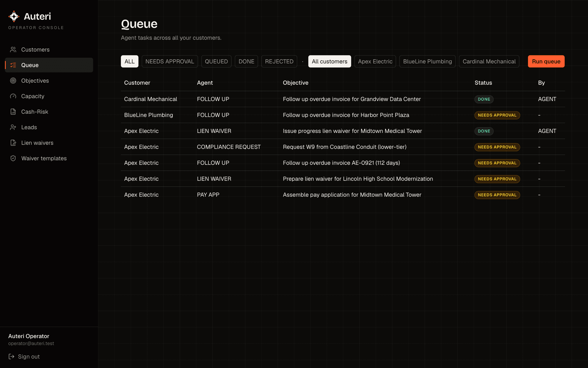
Task: Filter tasks to Apex Electric
Action: (375, 61)
